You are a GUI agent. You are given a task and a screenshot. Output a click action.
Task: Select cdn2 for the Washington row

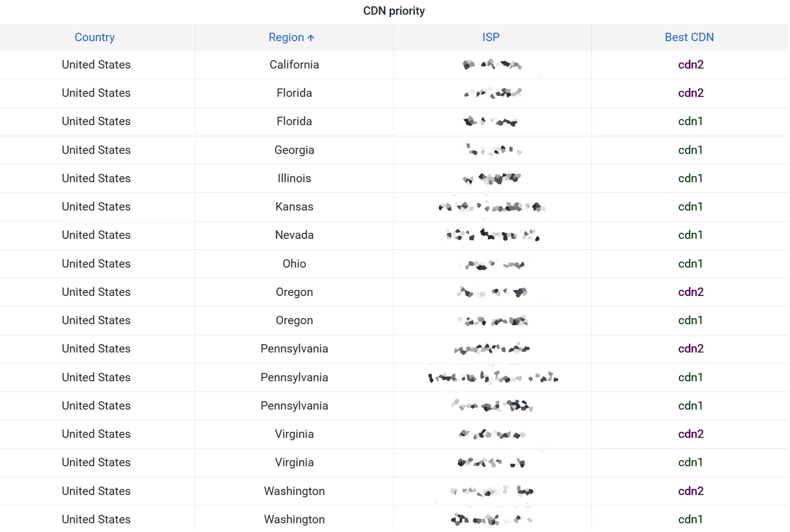click(691, 490)
